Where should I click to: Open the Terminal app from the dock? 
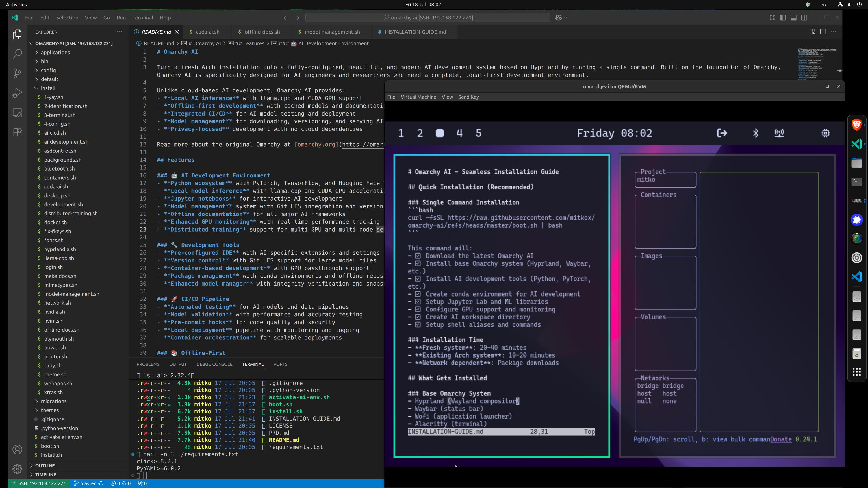pos(856,182)
